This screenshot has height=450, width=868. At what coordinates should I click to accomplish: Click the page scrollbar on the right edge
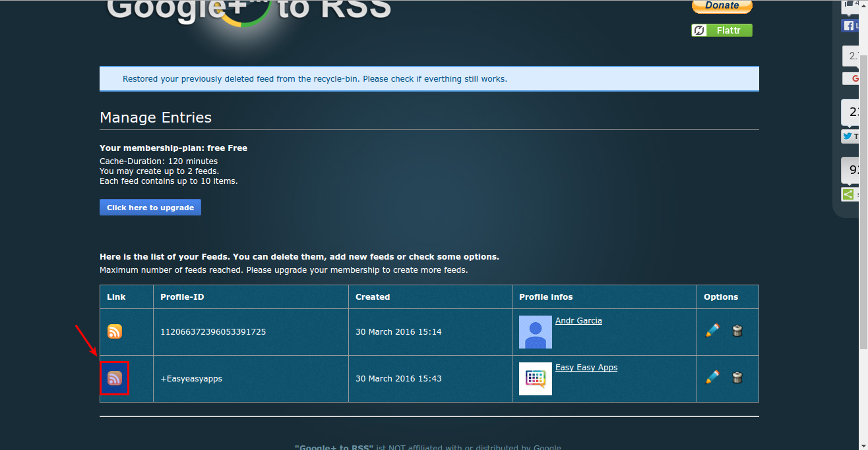pyautogui.click(x=865, y=198)
